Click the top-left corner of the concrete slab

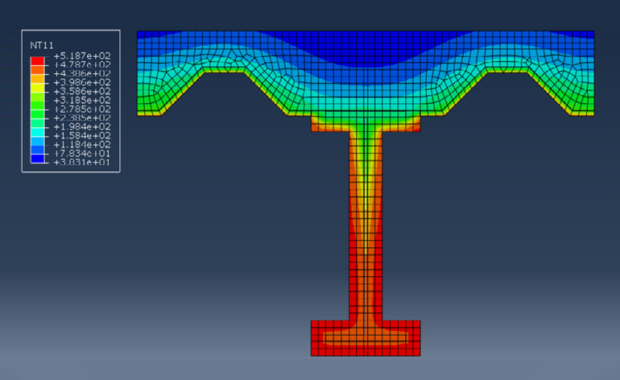click(138, 32)
